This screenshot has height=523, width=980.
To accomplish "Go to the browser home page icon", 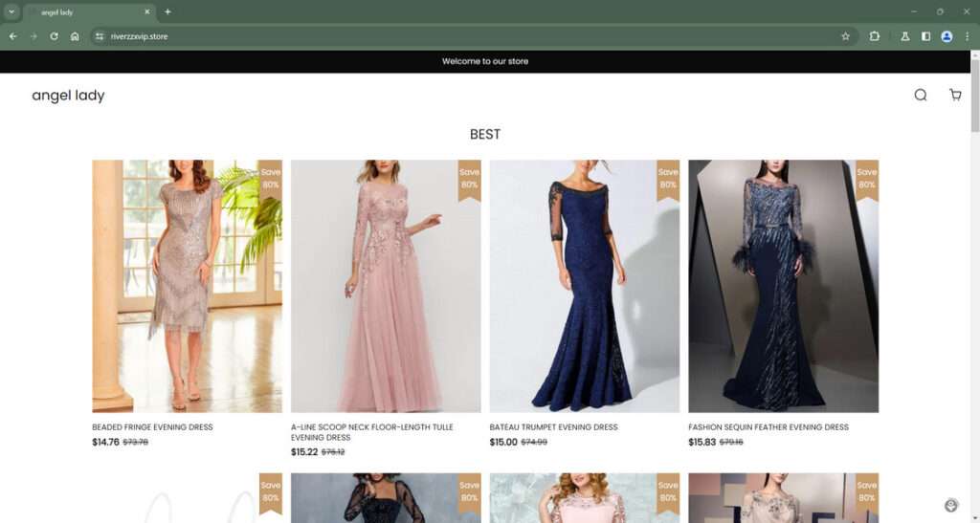I will point(75,36).
